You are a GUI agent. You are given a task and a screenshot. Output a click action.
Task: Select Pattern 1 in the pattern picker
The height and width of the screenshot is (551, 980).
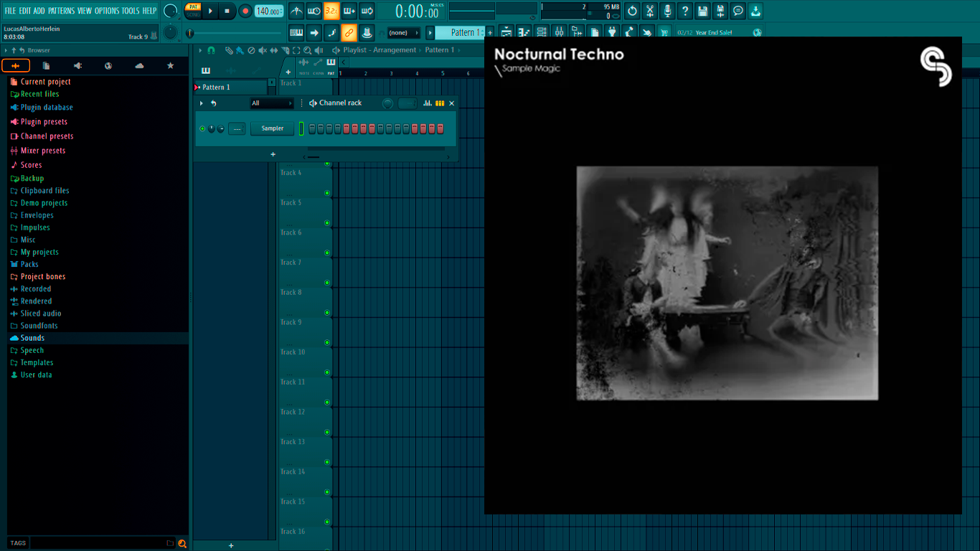point(230,87)
